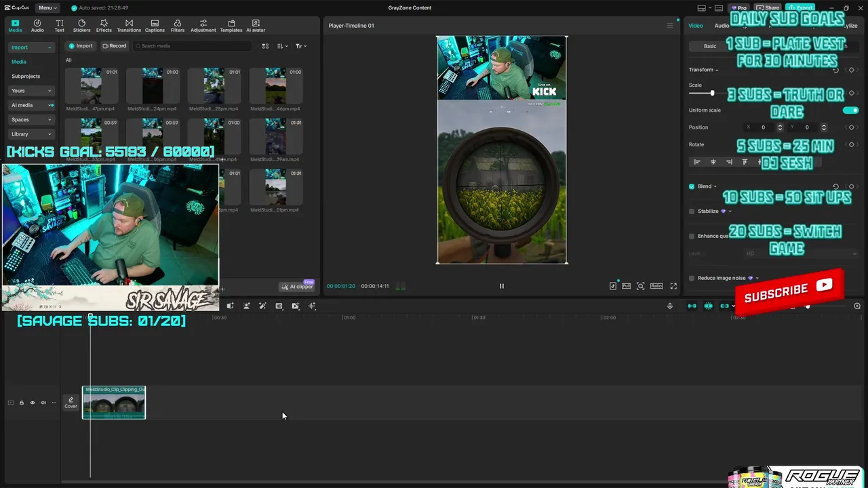Switch media library to grid view icon
Image resolution: width=868 pixels, height=488 pixels.
coord(265,46)
